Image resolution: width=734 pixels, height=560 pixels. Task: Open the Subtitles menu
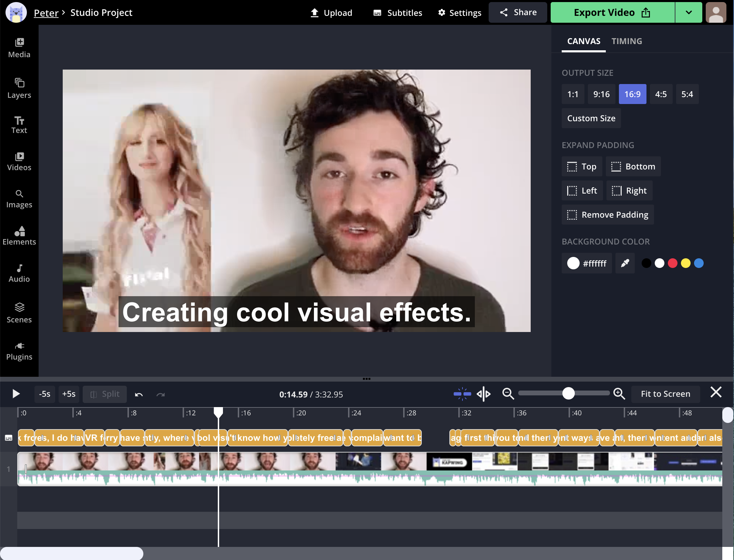tap(398, 13)
